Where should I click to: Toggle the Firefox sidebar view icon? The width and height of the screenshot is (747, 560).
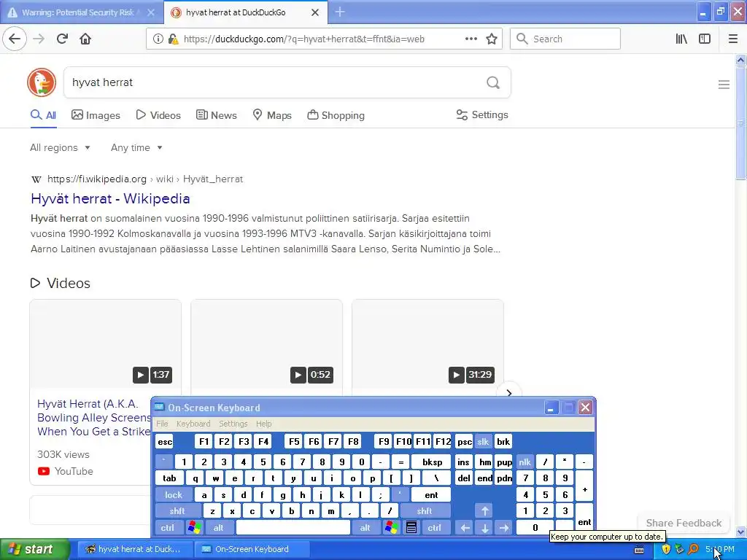click(x=705, y=39)
